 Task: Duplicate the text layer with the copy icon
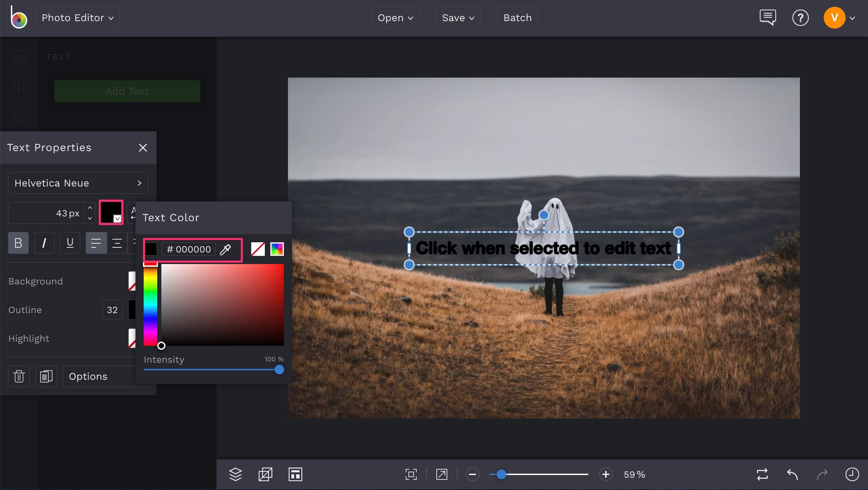click(46, 376)
